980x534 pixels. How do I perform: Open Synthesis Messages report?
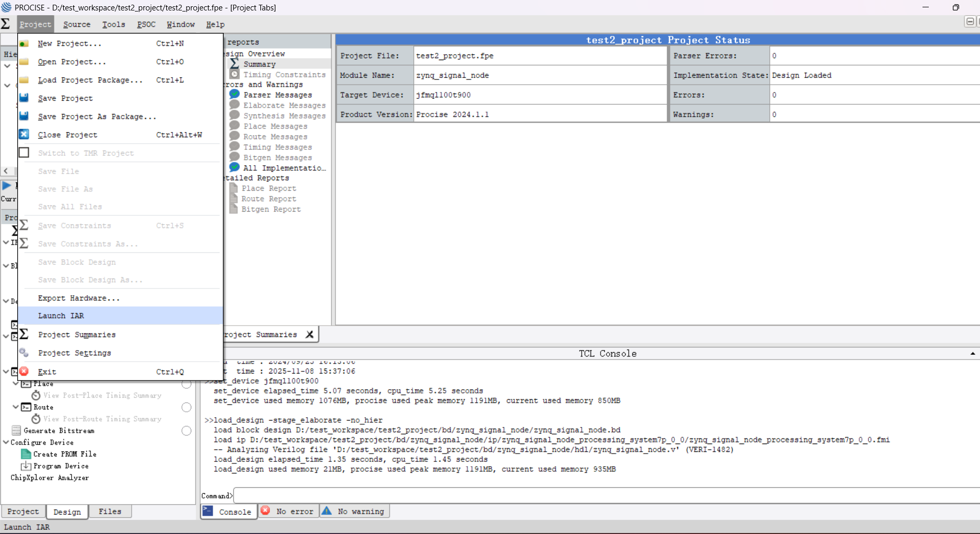pyautogui.click(x=284, y=116)
